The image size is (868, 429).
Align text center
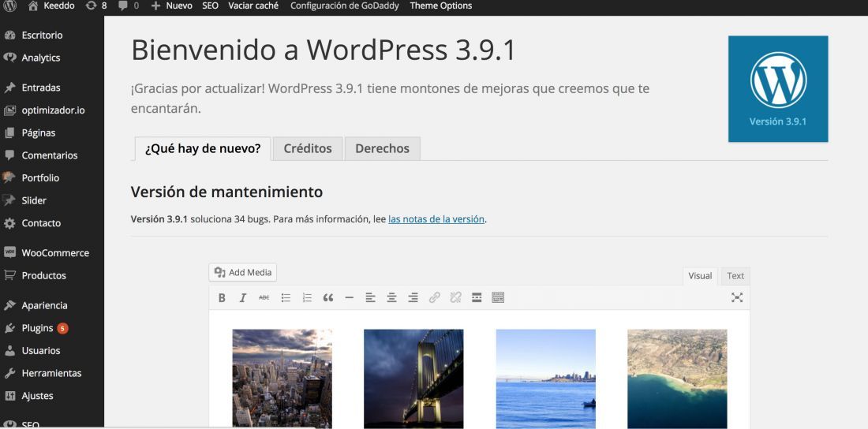391,298
